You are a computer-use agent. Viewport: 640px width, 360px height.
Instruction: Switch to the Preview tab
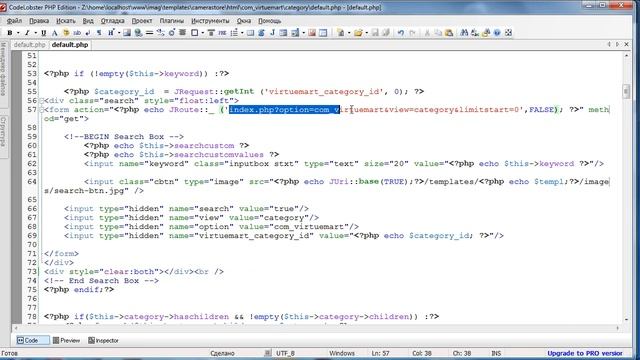[67, 340]
